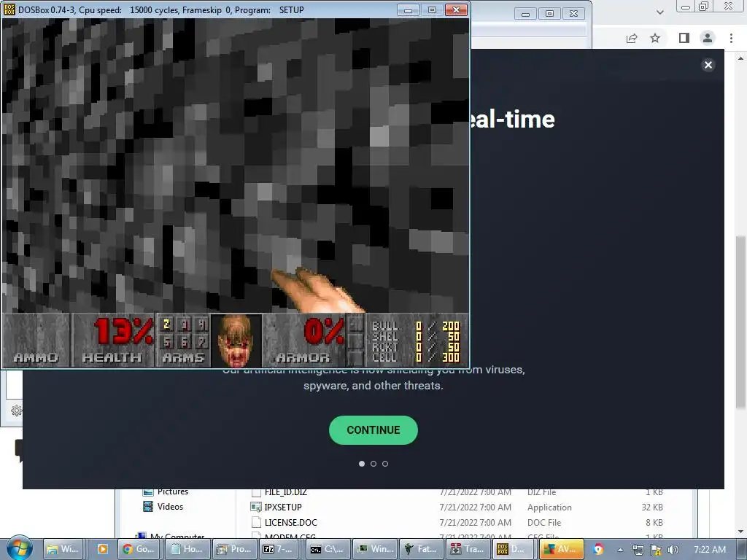Minimize the window behind DOSBox
Screen dimensions: 747x560
(525, 14)
